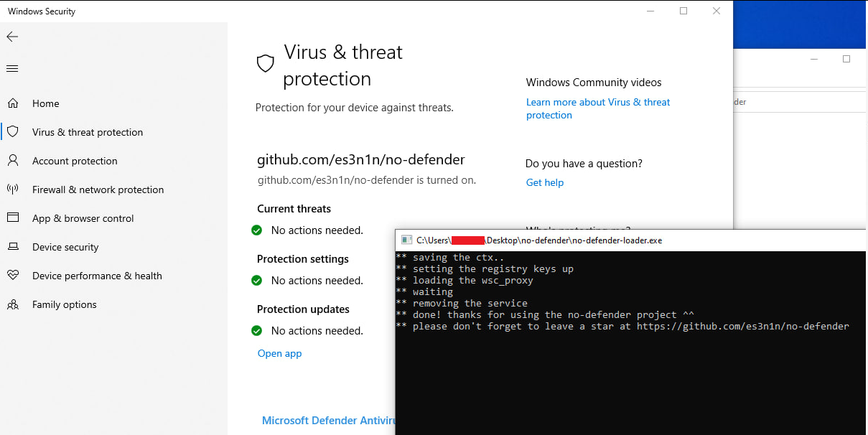Click the Device security laptop icon
868x435 pixels.
(12, 247)
